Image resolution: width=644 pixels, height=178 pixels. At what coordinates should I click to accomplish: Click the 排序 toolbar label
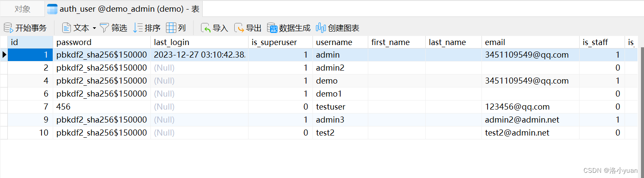[x=153, y=28]
